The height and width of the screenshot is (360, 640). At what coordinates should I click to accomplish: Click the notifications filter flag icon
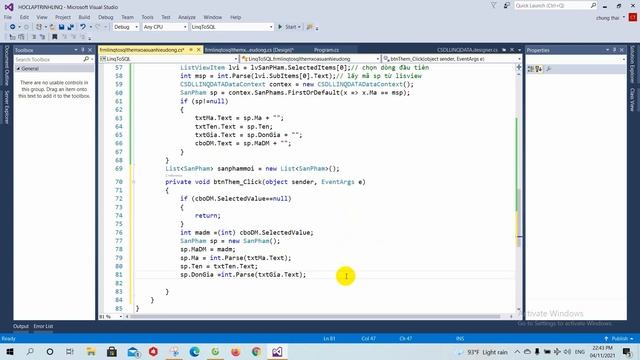[x=494, y=5]
